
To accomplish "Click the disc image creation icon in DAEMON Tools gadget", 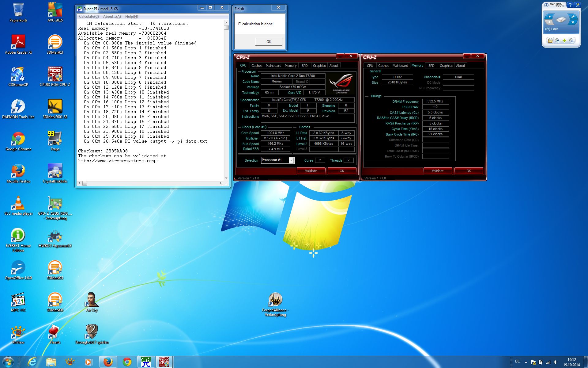I will click(x=557, y=40).
